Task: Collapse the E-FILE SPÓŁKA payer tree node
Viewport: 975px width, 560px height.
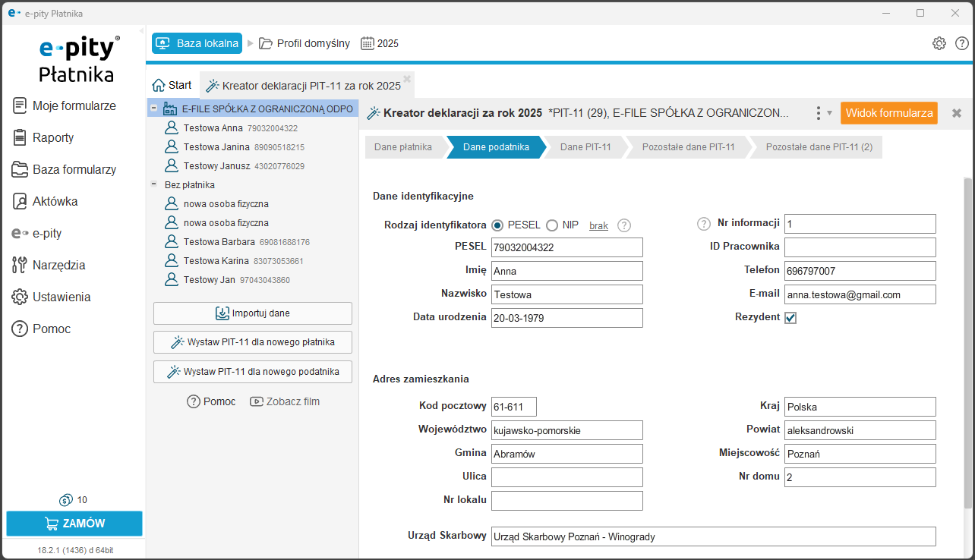Action: coord(154,109)
